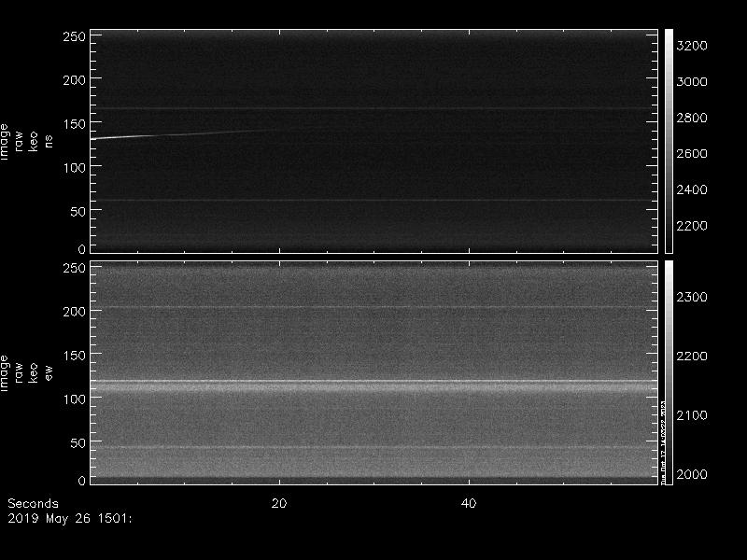Select the 3200 value on upper colorbar

pos(692,46)
